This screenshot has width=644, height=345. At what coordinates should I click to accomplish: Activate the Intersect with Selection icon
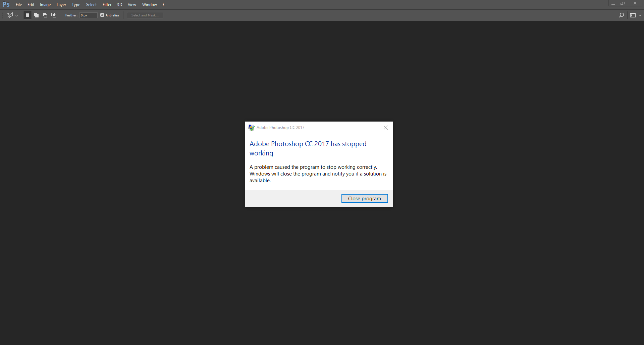(53, 15)
